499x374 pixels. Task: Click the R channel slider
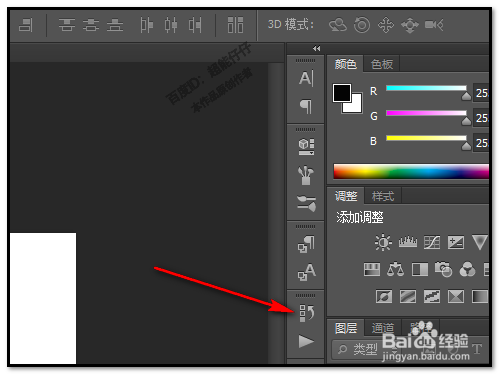[x=426, y=88]
